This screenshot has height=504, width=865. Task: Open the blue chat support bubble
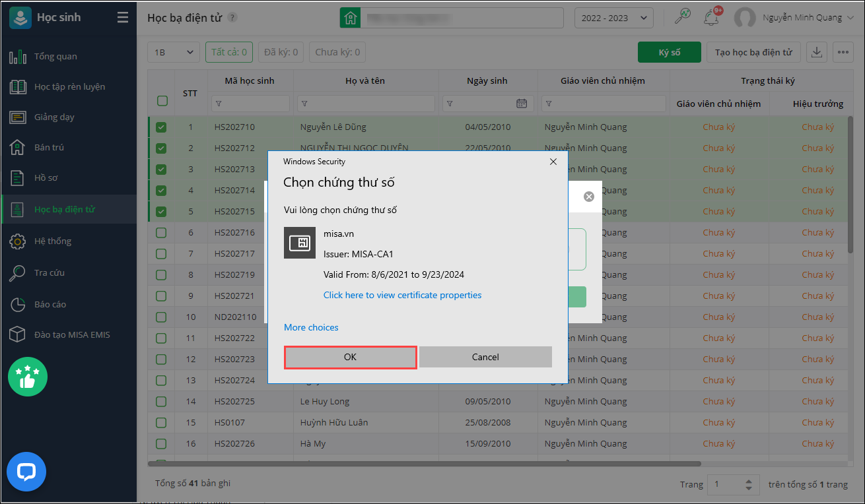pos(26,472)
